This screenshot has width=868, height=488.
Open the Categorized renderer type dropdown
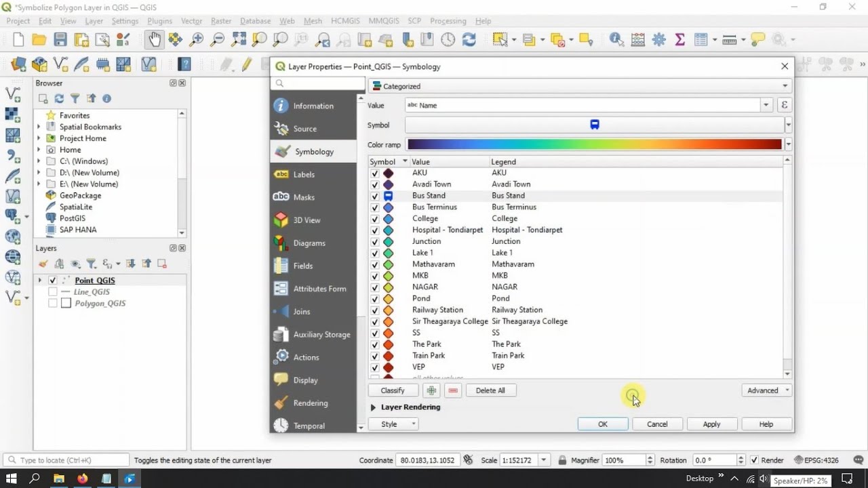580,86
